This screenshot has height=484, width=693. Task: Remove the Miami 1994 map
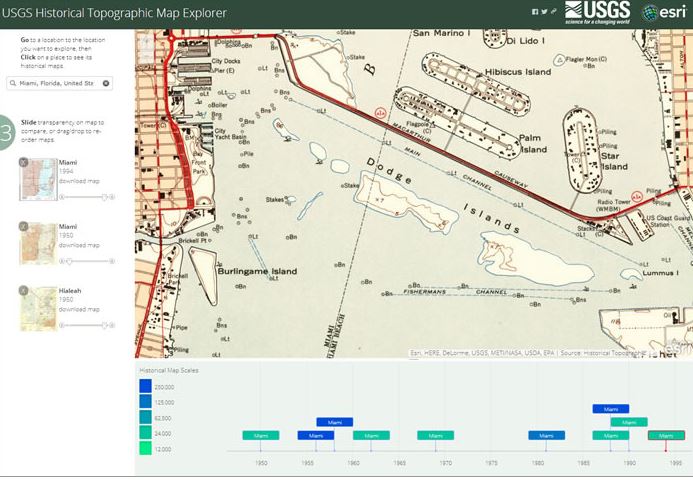tap(23, 161)
